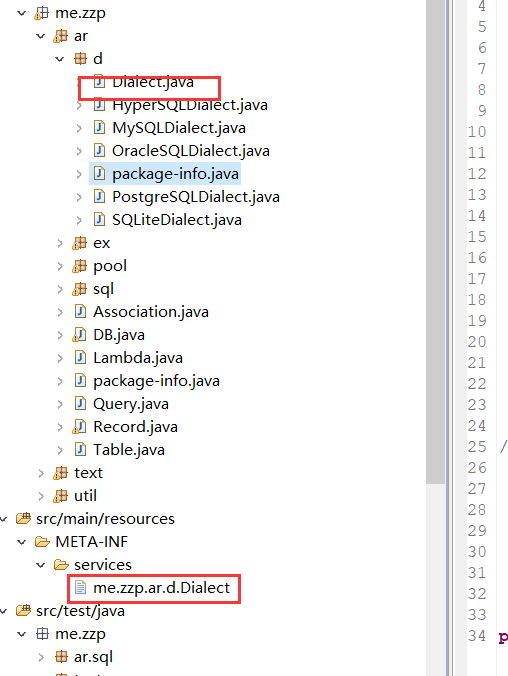Viewport: 508px width, 676px height.
Task: Collapse src/main/resources folder
Action: [3, 519]
